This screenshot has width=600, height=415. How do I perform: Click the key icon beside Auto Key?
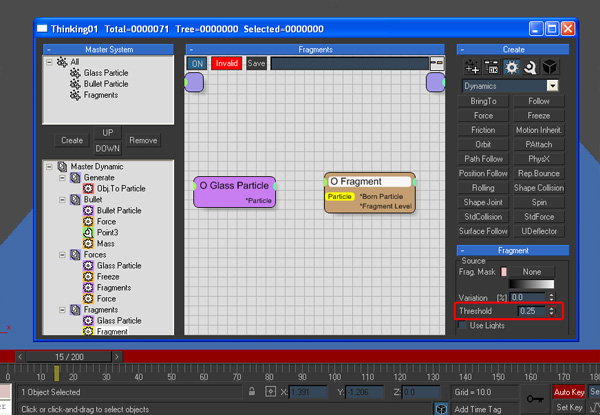tap(535, 399)
